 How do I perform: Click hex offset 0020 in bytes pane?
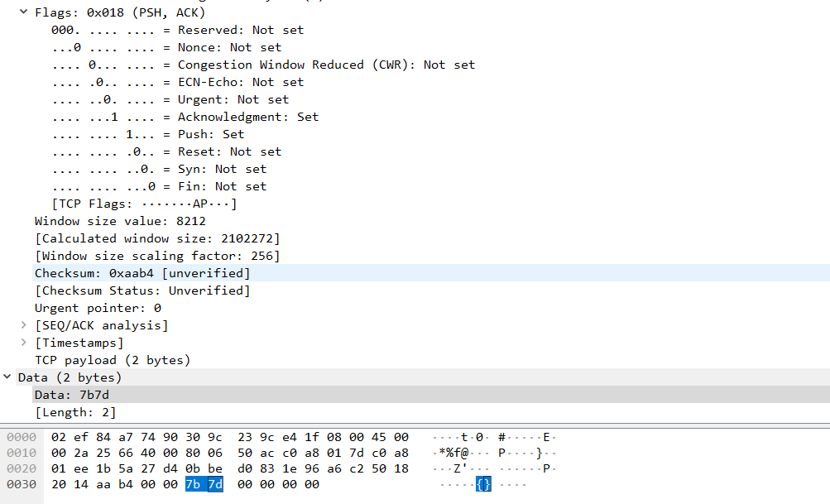tap(22, 468)
